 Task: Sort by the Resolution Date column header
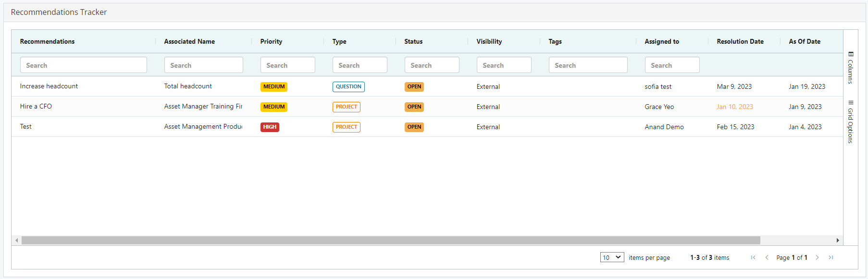tap(740, 41)
